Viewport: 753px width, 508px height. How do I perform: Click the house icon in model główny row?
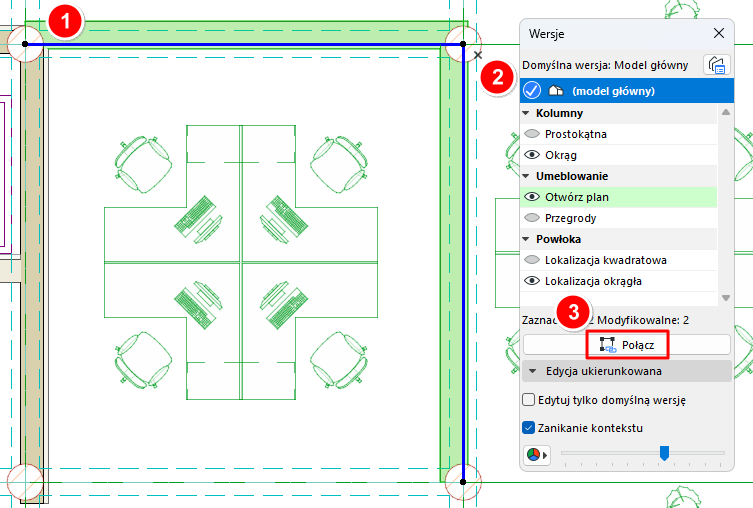tap(556, 90)
